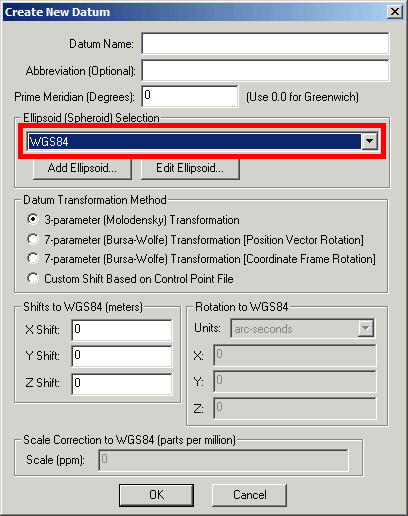Select the WGS84 ellipsoid combo box text

click(194, 141)
